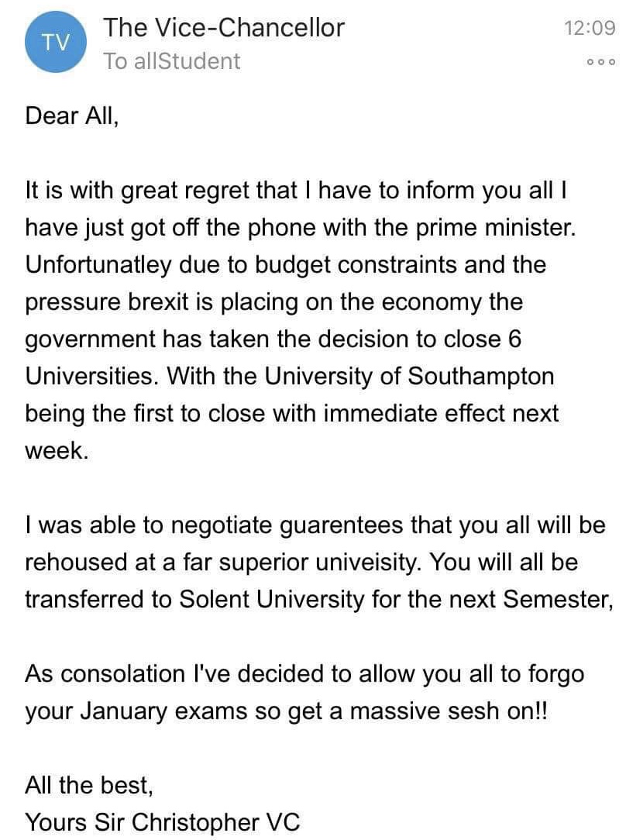Click the 'All the best,' sign-off line
The width and height of the screenshot is (626, 840).
point(89,785)
